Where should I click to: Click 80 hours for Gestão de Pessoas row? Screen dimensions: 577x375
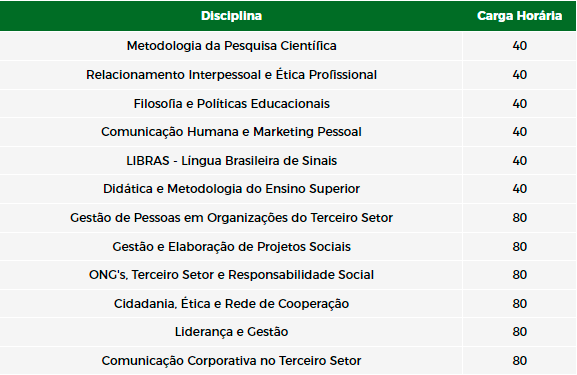[520, 218]
